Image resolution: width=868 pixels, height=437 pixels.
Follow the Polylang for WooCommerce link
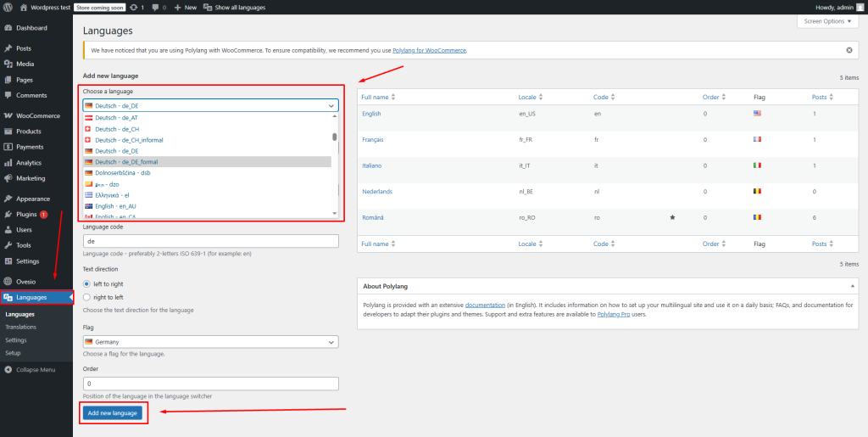(x=430, y=50)
